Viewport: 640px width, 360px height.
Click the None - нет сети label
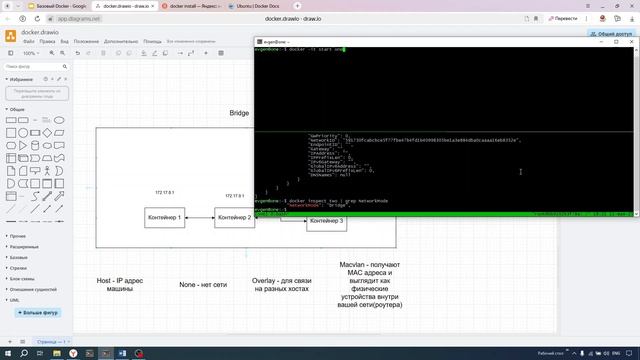tap(203, 284)
